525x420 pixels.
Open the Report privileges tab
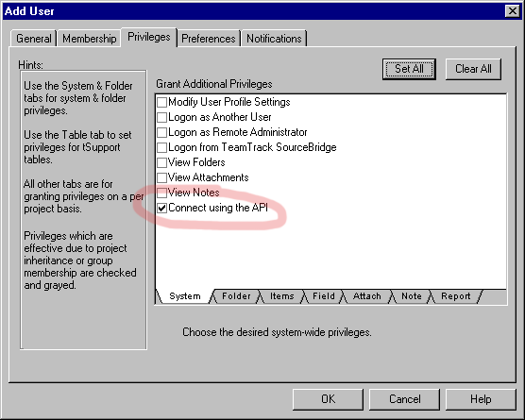pos(456,296)
